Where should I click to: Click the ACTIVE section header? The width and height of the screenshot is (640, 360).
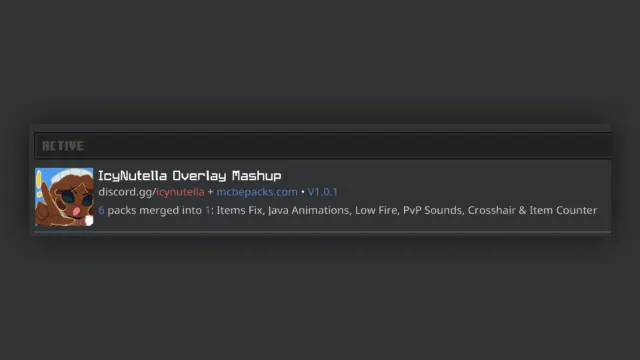[x=322, y=146]
